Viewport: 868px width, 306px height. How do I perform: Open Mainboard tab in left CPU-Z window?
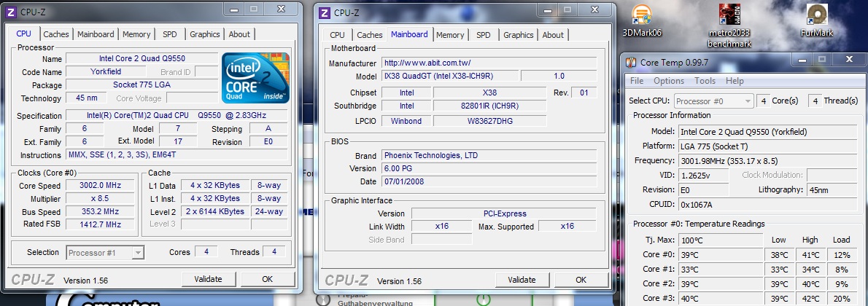pyautogui.click(x=96, y=34)
